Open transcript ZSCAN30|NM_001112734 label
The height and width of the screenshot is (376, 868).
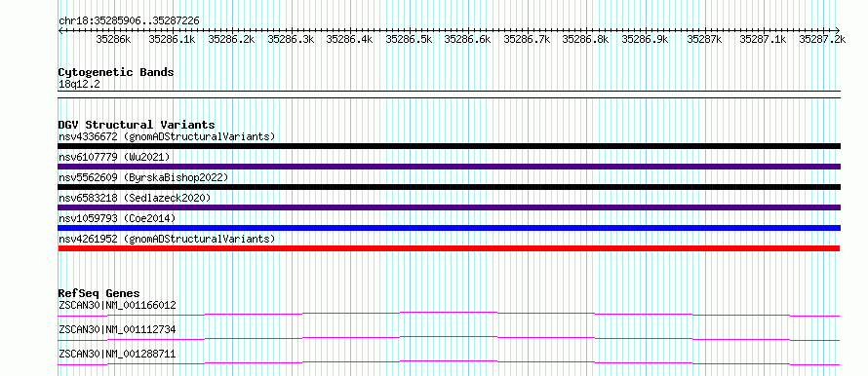pyautogui.click(x=117, y=329)
